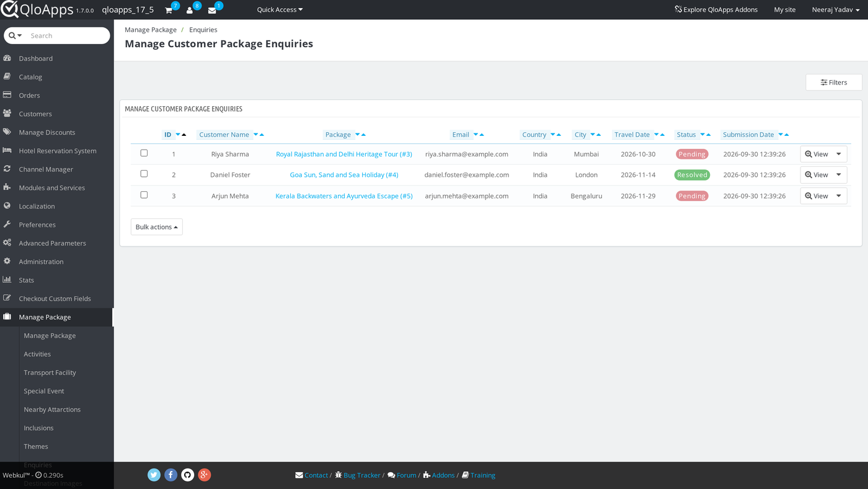Image resolution: width=868 pixels, height=489 pixels.
Task: Sort Travel Date column descending arrow
Action: tap(657, 135)
